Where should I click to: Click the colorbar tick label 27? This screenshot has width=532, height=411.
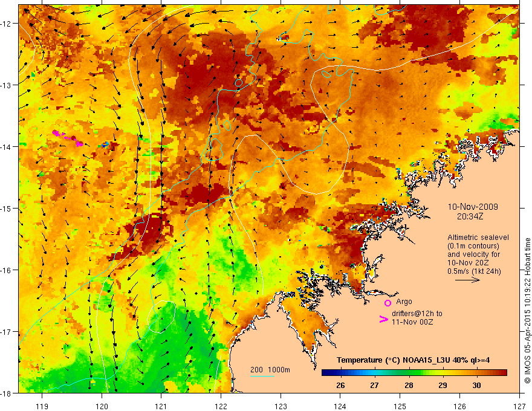click(374, 385)
